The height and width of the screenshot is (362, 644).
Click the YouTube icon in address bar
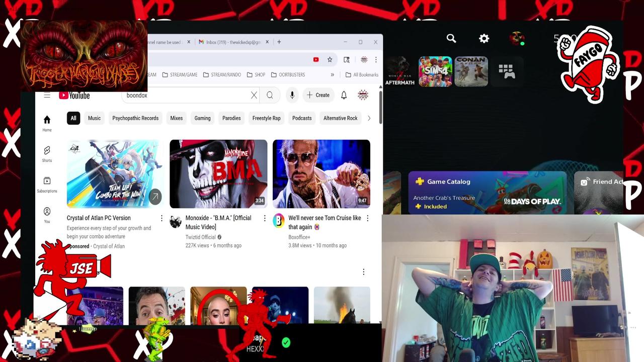(316, 59)
